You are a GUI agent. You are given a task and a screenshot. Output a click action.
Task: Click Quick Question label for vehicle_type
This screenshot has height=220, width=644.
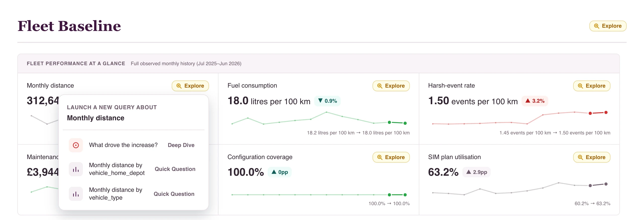(174, 194)
